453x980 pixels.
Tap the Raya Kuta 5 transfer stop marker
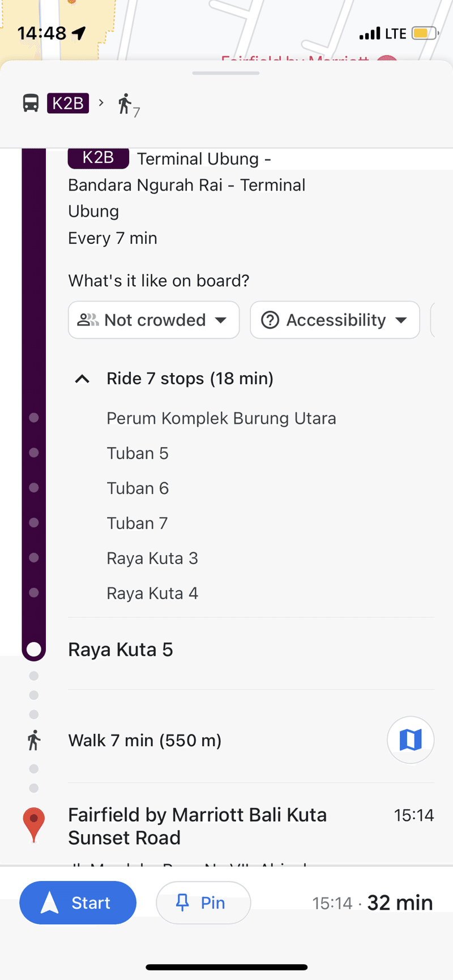33,649
